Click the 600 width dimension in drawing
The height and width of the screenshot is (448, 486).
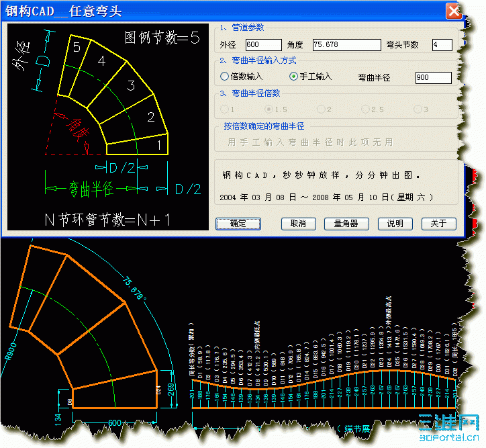115,423
